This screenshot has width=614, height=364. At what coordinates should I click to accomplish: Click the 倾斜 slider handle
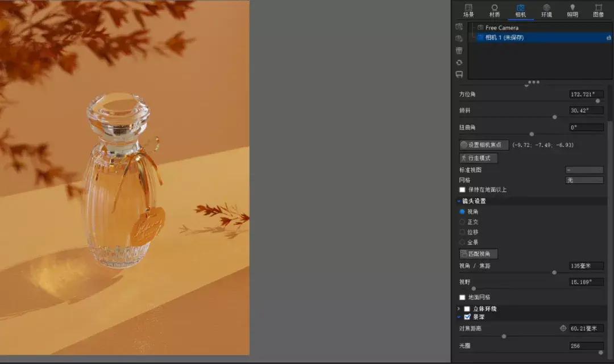(554, 117)
